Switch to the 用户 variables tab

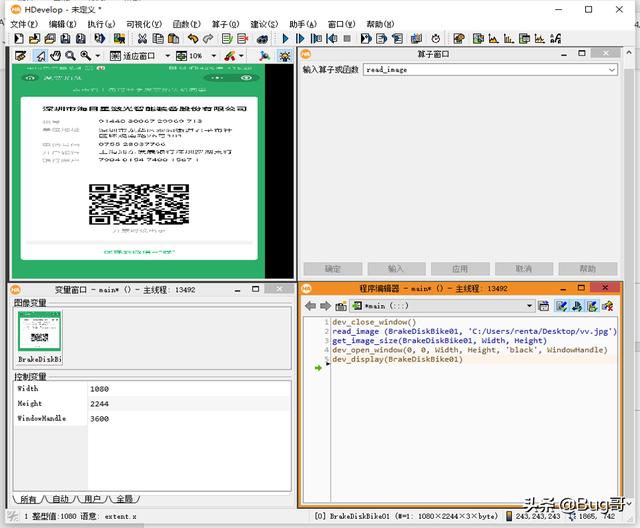[x=93, y=499]
